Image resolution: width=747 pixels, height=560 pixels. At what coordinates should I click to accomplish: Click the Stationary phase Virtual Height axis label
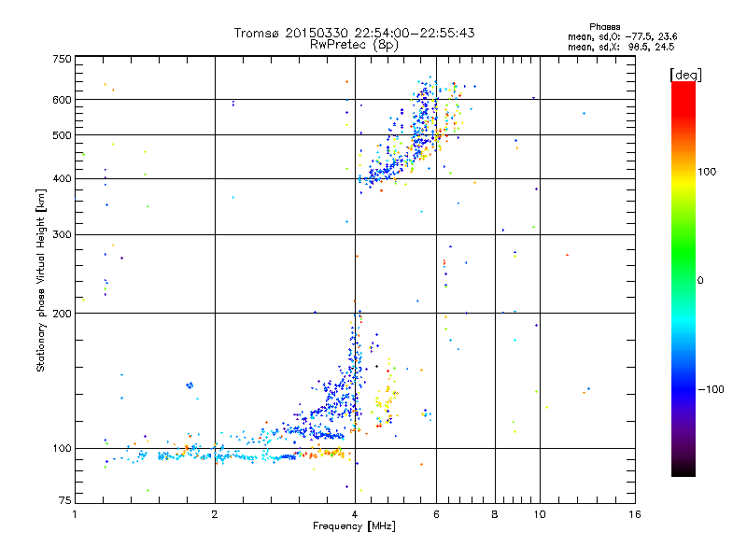coord(41,280)
